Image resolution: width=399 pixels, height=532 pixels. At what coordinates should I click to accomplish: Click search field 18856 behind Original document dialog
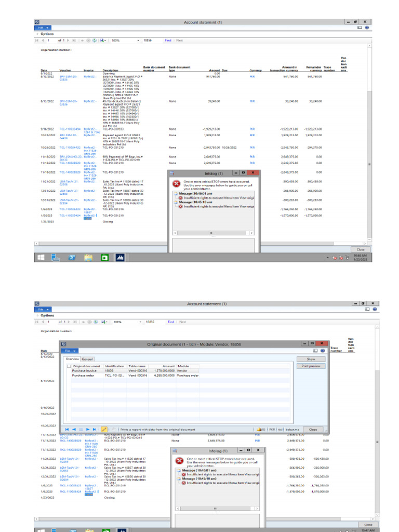(155, 322)
